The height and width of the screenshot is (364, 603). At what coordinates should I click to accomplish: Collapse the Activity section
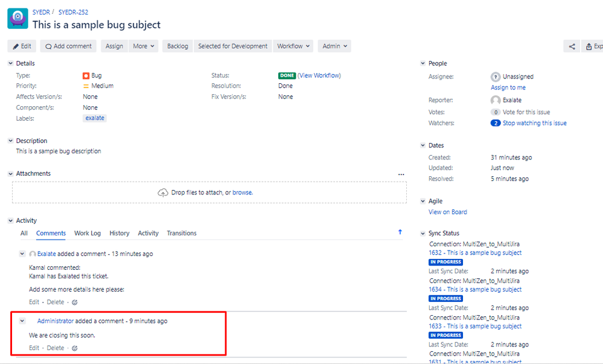point(10,221)
